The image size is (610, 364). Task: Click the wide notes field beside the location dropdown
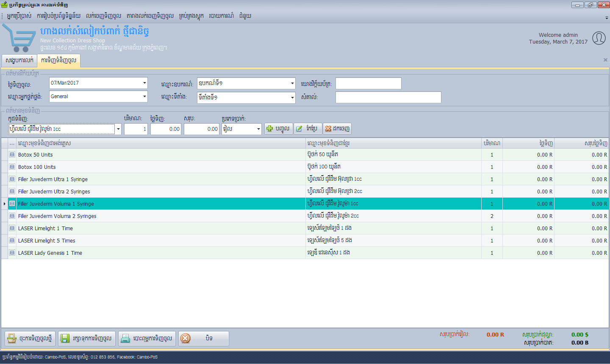coord(388,97)
